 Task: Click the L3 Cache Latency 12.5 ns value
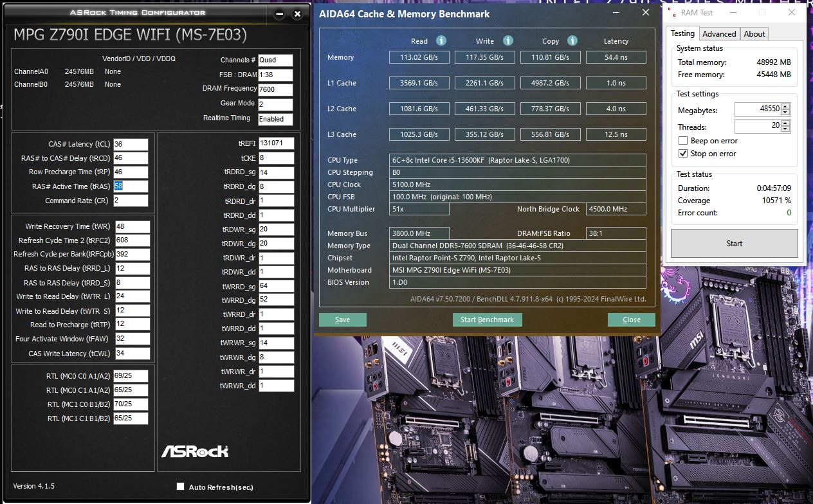[616, 134]
